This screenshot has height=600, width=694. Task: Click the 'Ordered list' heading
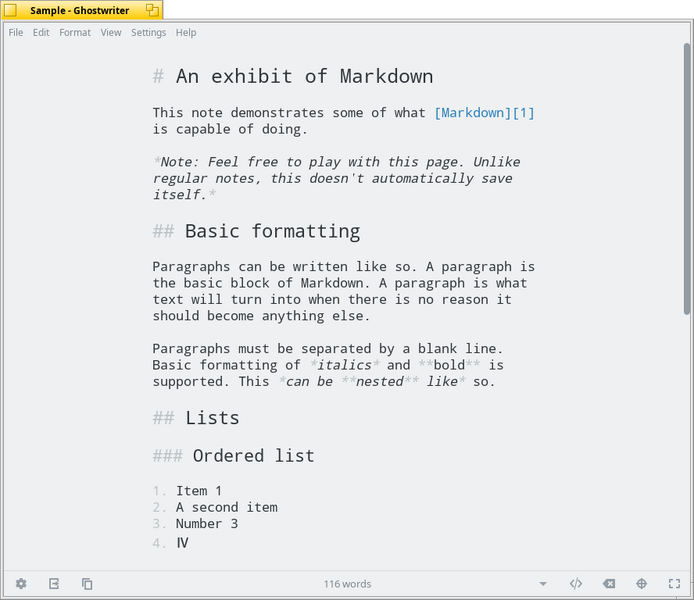click(254, 456)
